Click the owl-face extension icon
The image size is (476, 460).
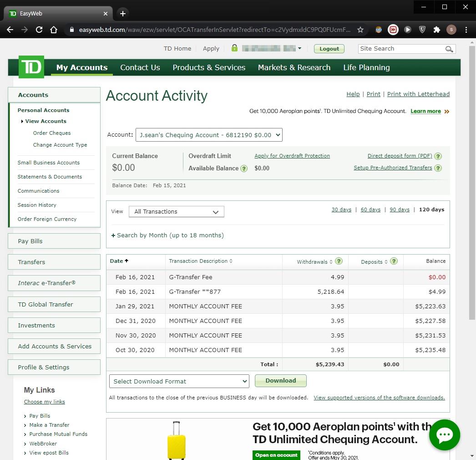point(379,30)
